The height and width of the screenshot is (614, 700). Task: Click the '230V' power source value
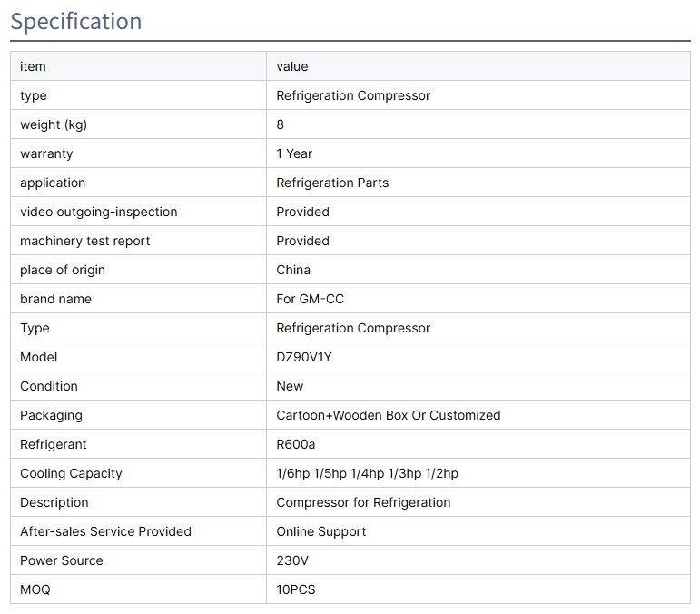point(291,560)
